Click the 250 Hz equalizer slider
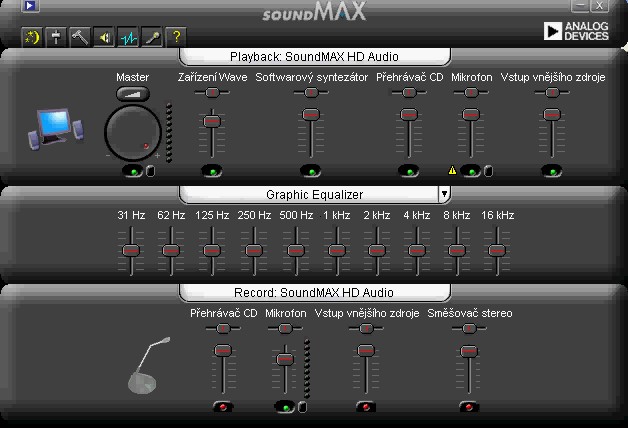The image size is (628, 428). pyautogui.click(x=254, y=251)
